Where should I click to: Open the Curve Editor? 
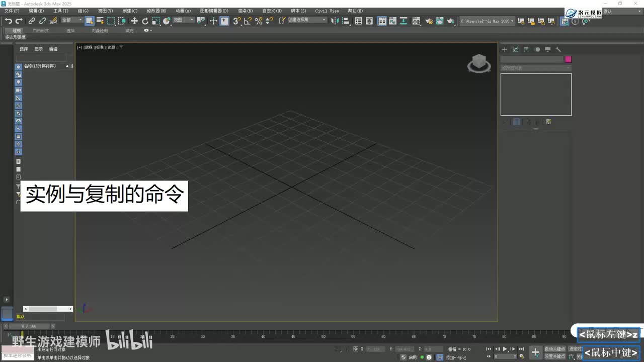tap(392, 21)
